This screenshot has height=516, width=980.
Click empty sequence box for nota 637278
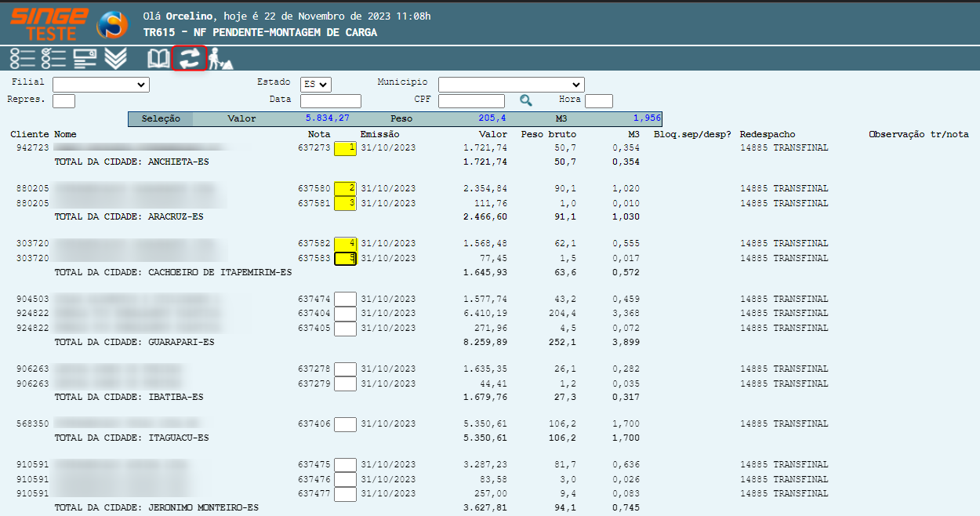click(345, 369)
